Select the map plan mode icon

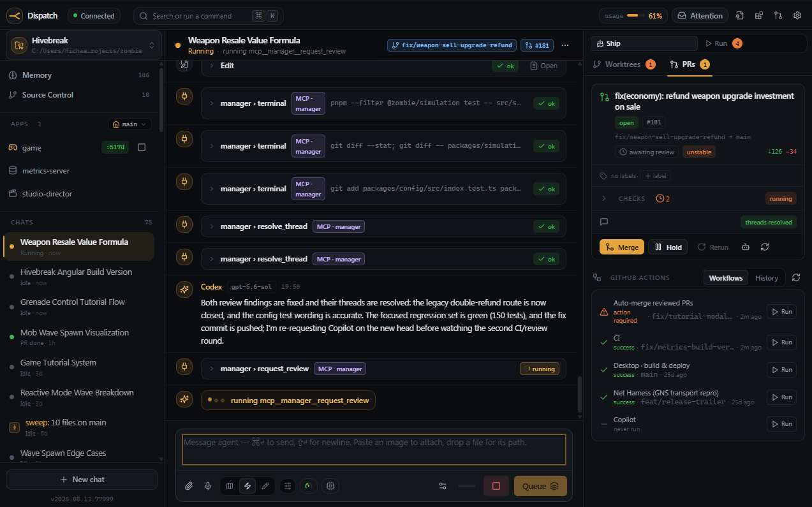(230, 486)
